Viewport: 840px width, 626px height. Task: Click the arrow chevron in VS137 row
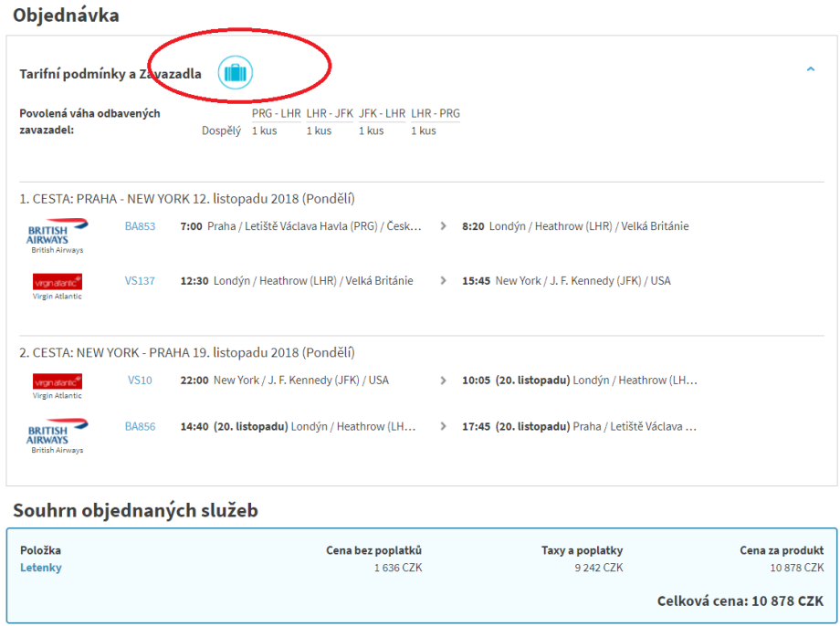tap(444, 281)
